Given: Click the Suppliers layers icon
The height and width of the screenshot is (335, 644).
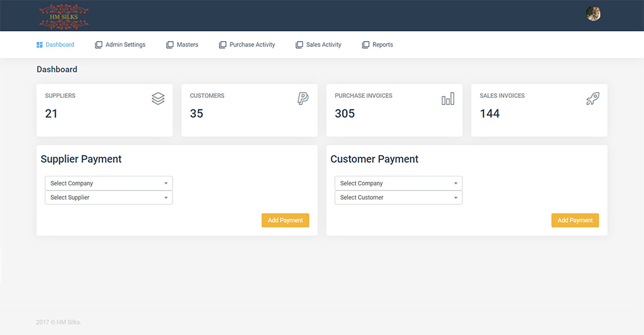Looking at the screenshot, I should [158, 99].
